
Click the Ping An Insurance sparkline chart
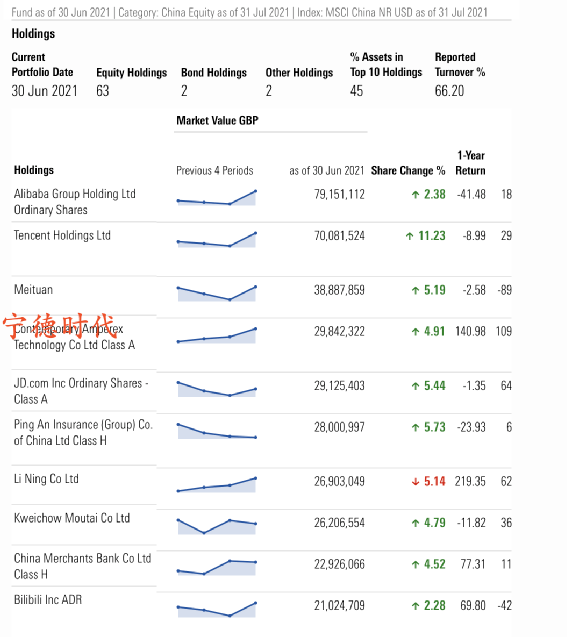[216, 431]
